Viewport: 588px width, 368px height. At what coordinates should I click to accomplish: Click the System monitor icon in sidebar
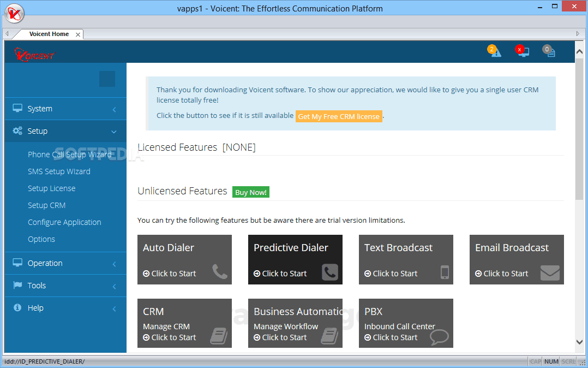[x=17, y=108]
